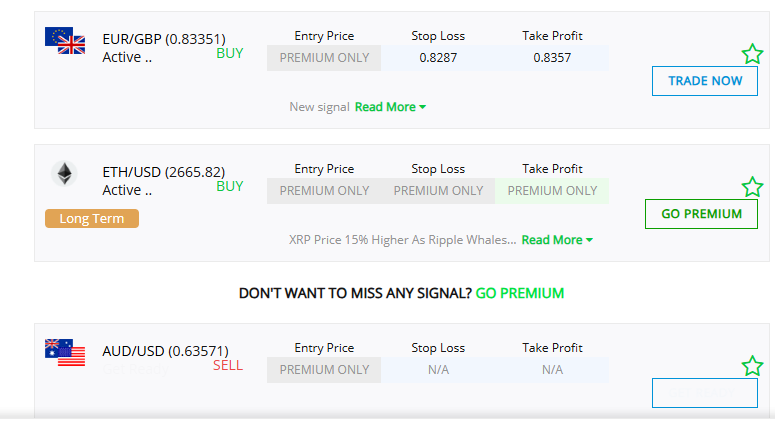Viewport: 775px width, 422px height.
Task: Open the AUD/USD (0.63571) pair title
Action: 166,351
